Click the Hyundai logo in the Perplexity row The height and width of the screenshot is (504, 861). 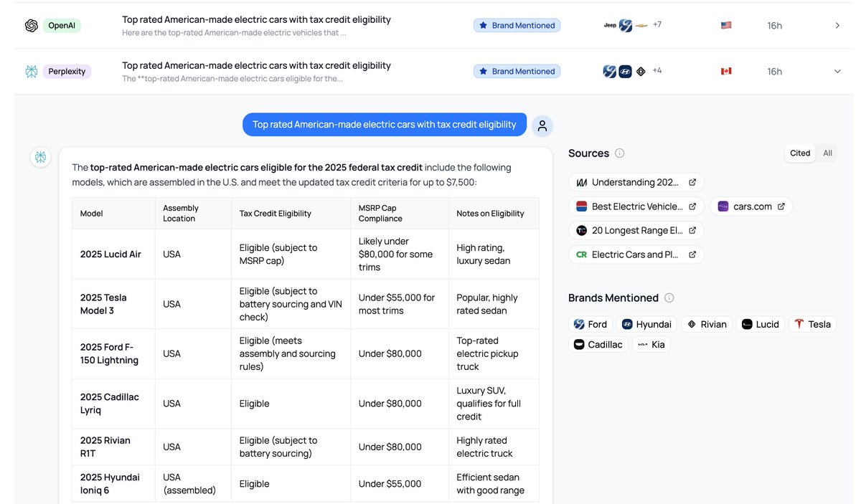click(625, 71)
